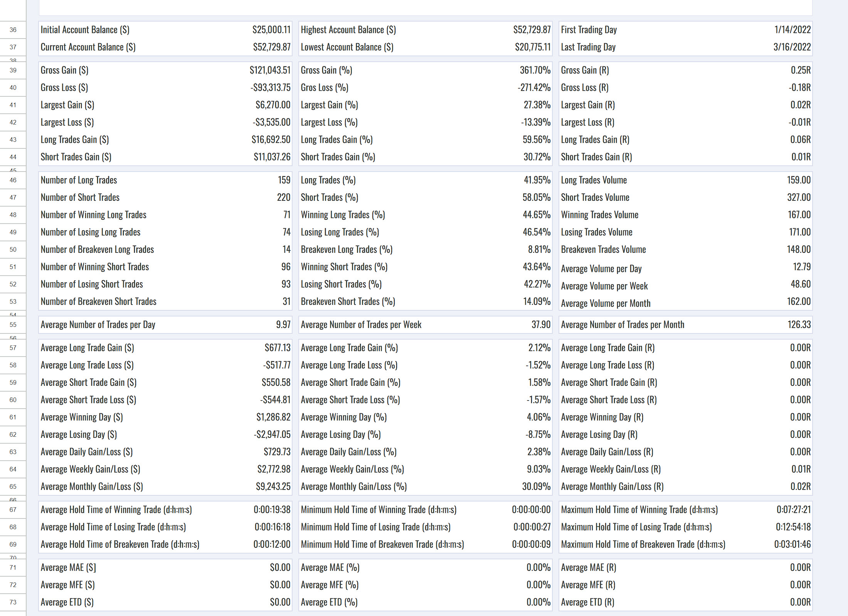Click Minimum Hold Time of Breakeven Trade label

[x=382, y=544]
